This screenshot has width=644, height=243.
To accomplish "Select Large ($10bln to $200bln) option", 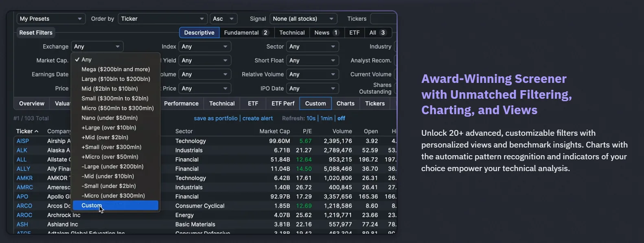I will tap(116, 79).
